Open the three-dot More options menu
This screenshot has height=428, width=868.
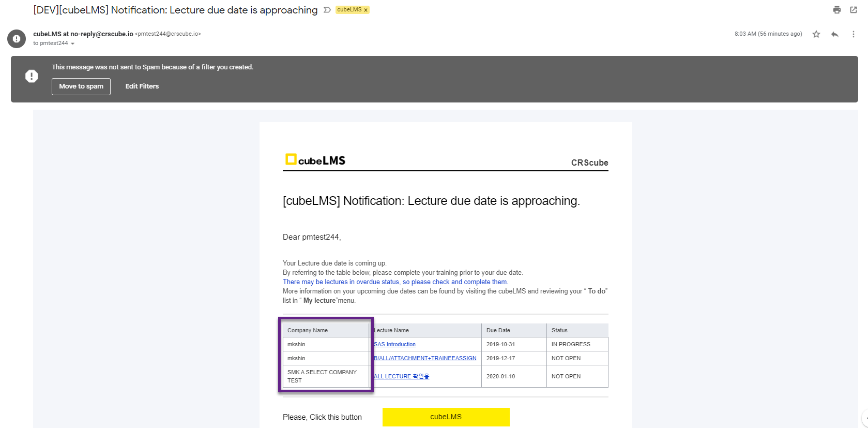853,34
